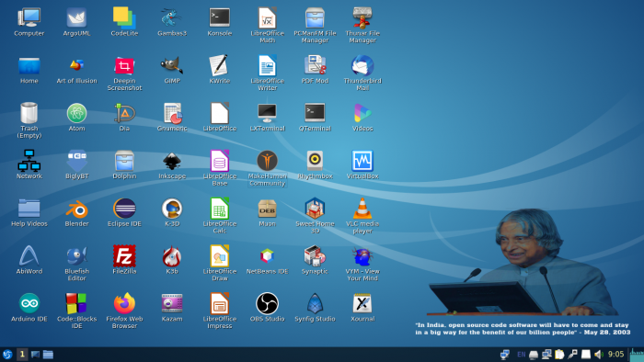Launch VYM - View Your Mind
644x362 pixels.
[362, 255]
